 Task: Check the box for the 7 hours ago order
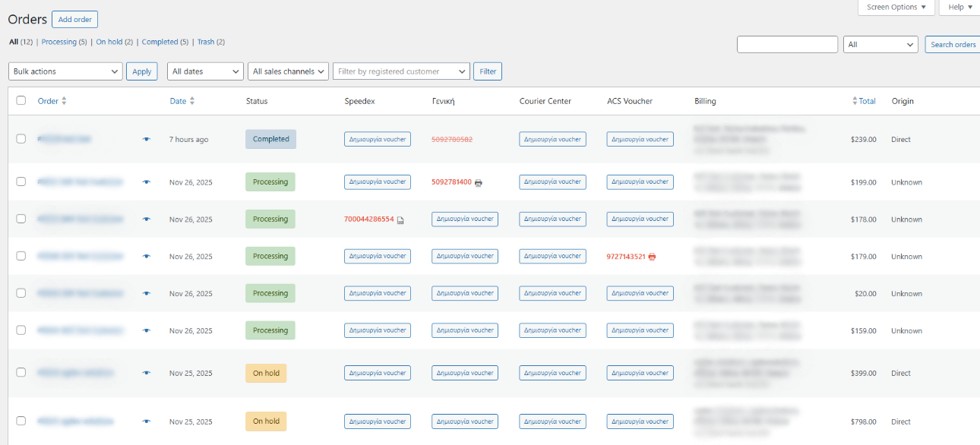[21, 139]
